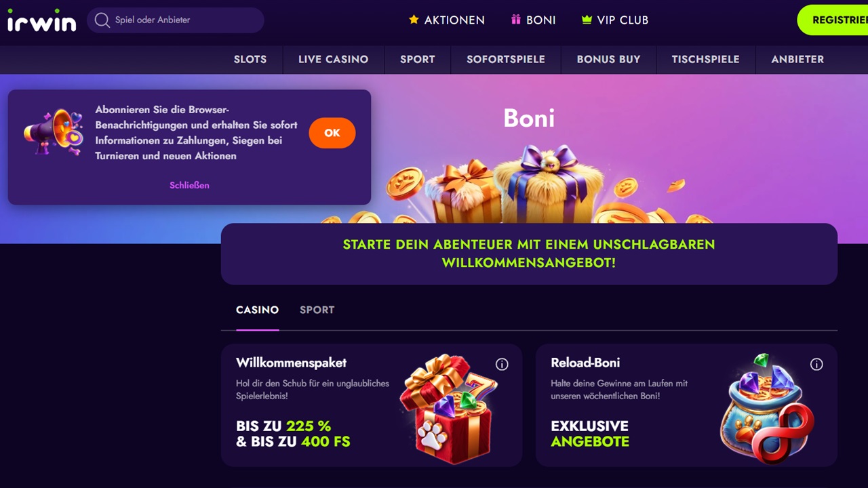868x488 pixels.
Task: Open the Anbieter menu item
Action: coord(797,60)
